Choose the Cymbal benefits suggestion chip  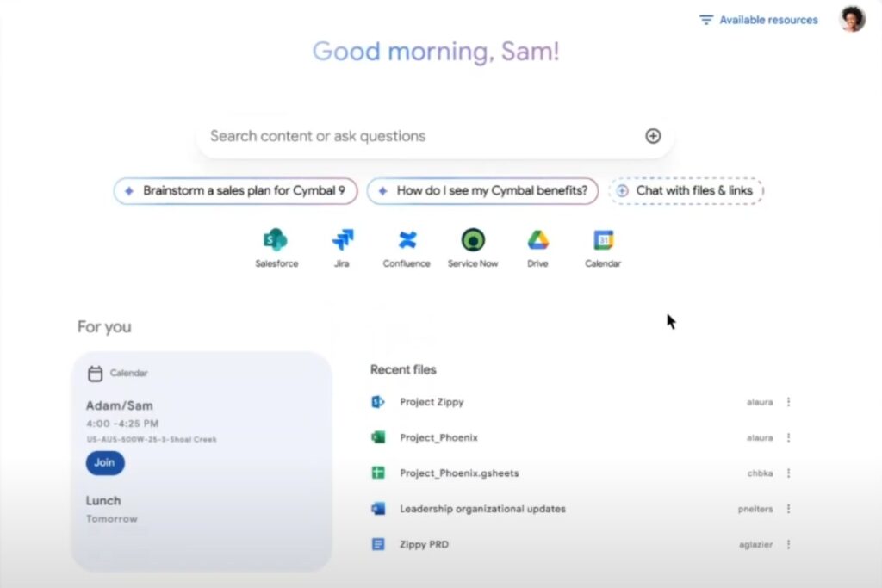click(482, 190)
